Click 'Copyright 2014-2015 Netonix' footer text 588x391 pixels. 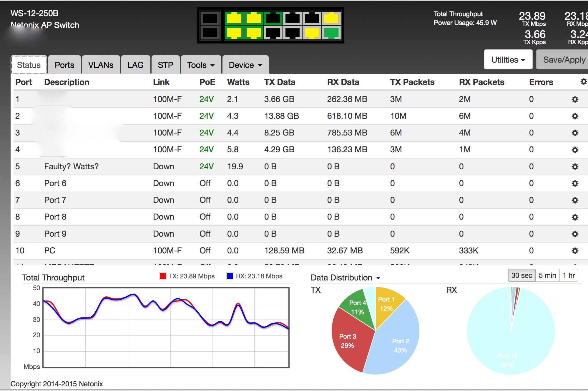click(57, 384)
